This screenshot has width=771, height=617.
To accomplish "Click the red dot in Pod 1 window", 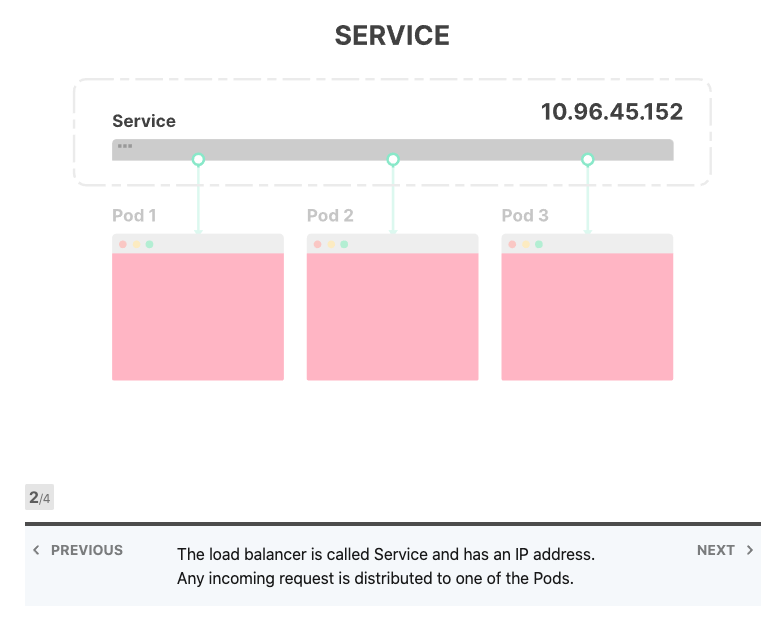I will click(x=123, y=244).
